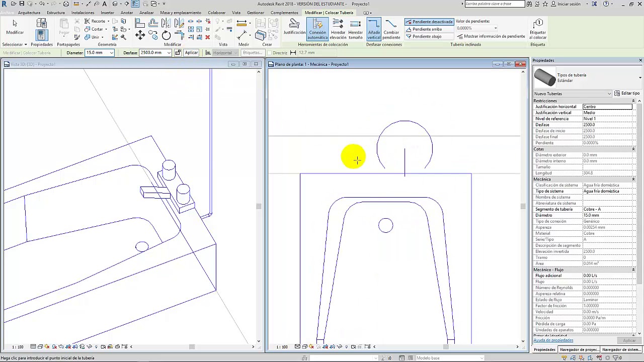Open the Seleccionar panel dropdown
Screen dimensions: 644x362
tap(14, 44)
